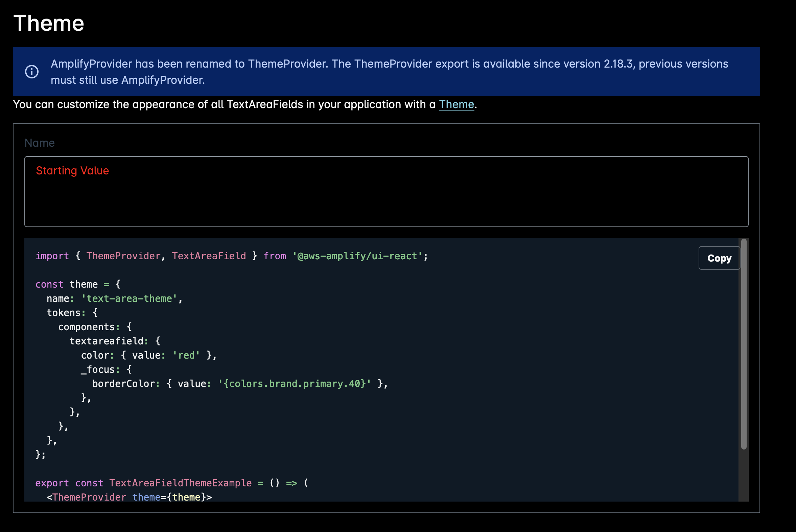Click the 'red' color value in code
The image size is (796, 532).
point(186,355)
